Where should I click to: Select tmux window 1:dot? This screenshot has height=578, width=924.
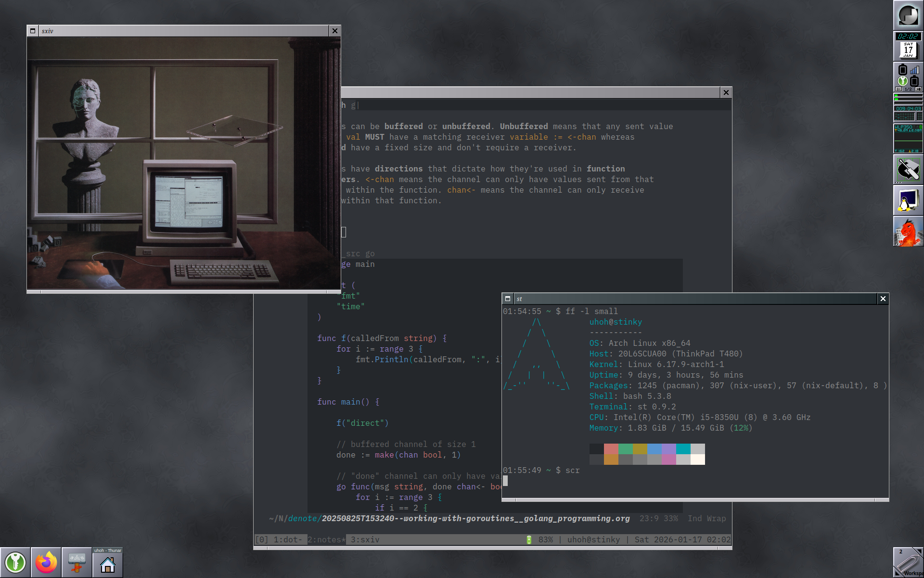coord(287,539)
